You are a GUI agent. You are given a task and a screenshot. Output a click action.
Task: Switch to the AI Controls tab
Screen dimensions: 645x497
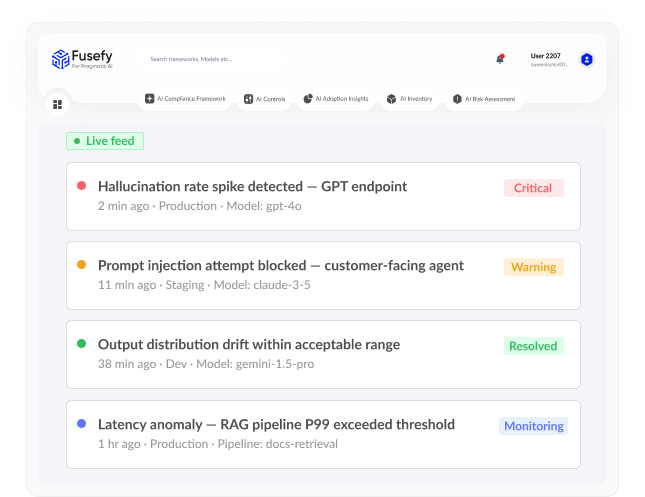(x=264, y=99)
